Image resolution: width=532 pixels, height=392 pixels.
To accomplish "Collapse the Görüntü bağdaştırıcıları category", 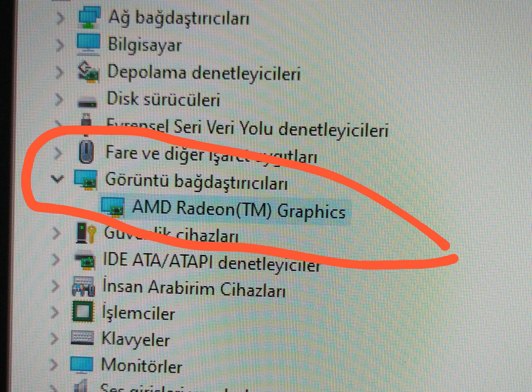I will click(x=57, y=179).
